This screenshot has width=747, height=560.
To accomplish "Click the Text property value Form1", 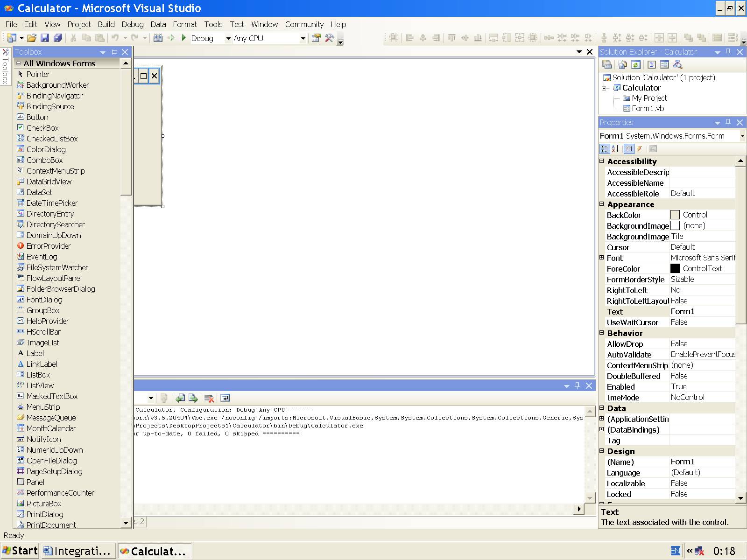I will pos(702,311).
